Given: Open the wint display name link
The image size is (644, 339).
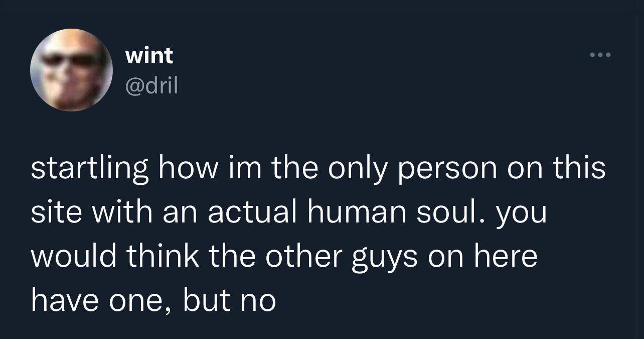Looking at the screenshot, I should [149, 55].
